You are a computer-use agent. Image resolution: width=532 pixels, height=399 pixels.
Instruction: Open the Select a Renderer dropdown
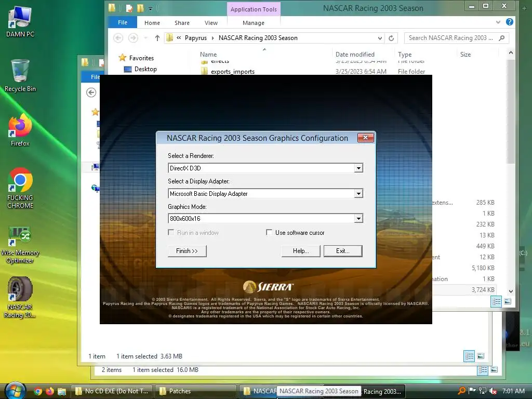[x=358, y=168]
